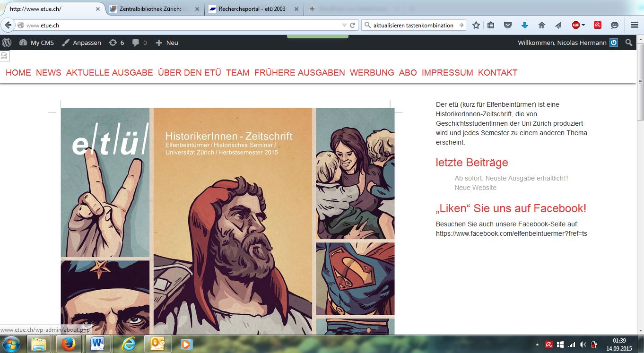This screenshot has width=644, height=353.
Task: Open the admin bar search magnifier
Action: (628, 43)
